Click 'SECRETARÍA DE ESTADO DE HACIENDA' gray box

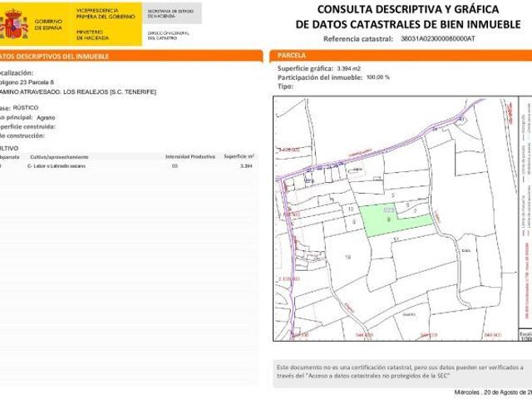click(172, 13)
